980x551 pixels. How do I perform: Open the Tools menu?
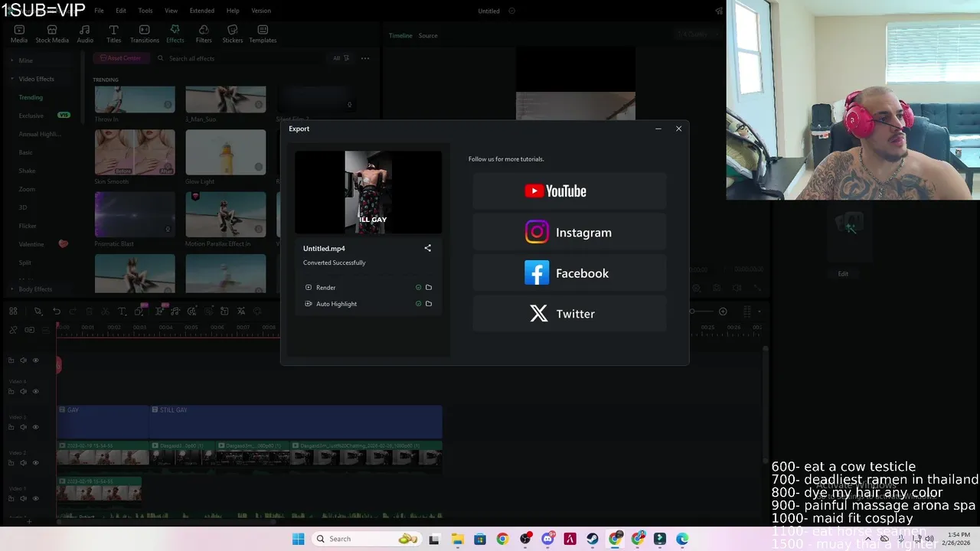145,11
